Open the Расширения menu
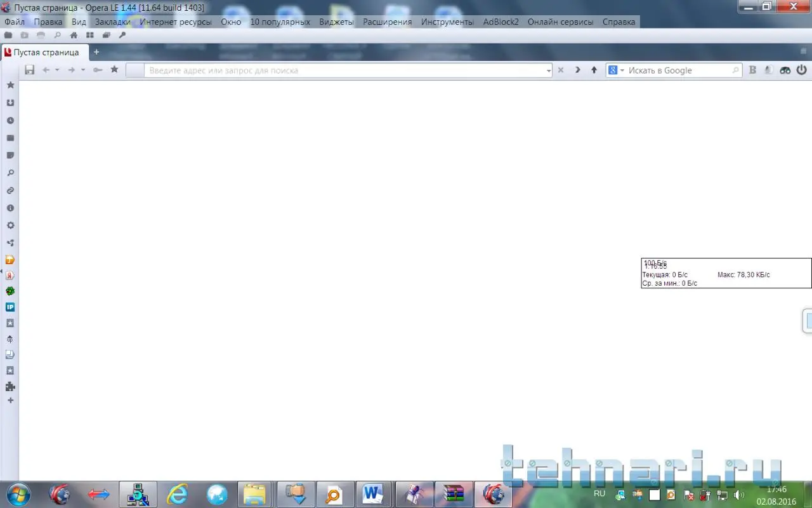Viewport: 812px width, 508px height. 387,22
